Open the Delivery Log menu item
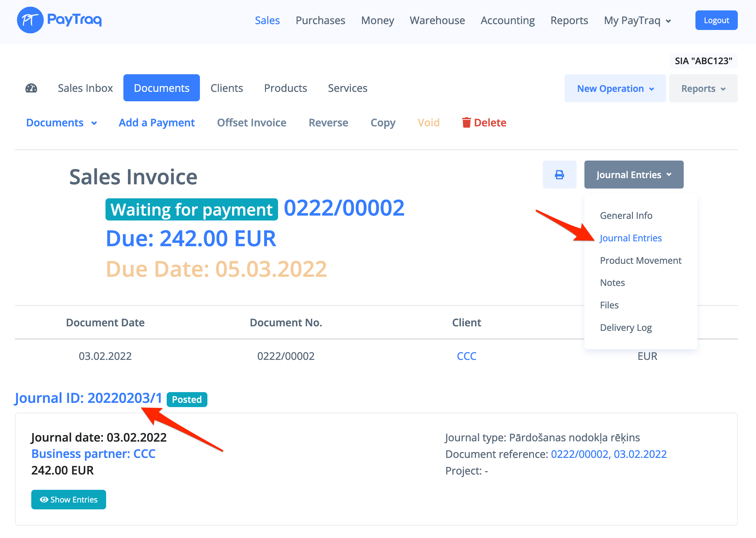The height and width of the screenshot is (538, 756). pyautogui.click(x=625, y=327)
